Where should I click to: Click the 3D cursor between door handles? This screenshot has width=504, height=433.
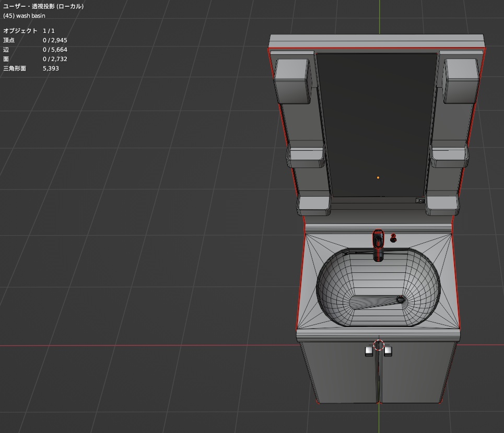point(379,345)
